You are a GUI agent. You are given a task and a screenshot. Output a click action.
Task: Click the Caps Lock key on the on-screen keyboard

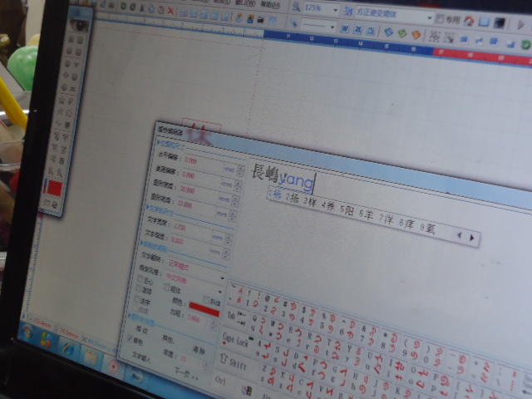237,340
